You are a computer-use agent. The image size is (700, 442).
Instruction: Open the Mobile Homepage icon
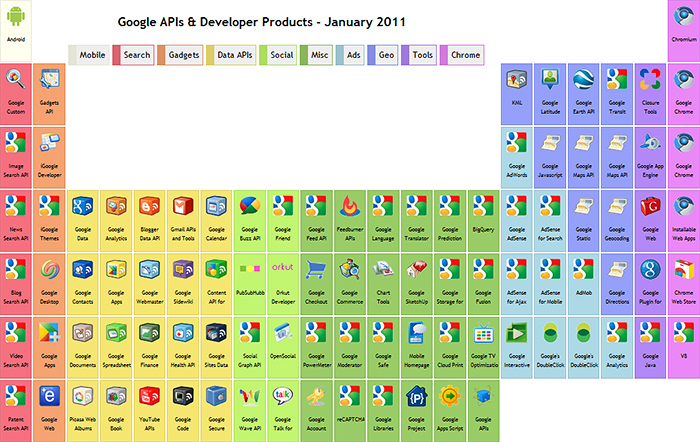(x=416, y=333)
